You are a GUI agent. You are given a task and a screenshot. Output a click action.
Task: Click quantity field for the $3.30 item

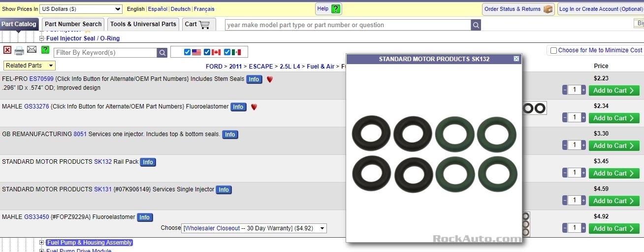(574, 145)
